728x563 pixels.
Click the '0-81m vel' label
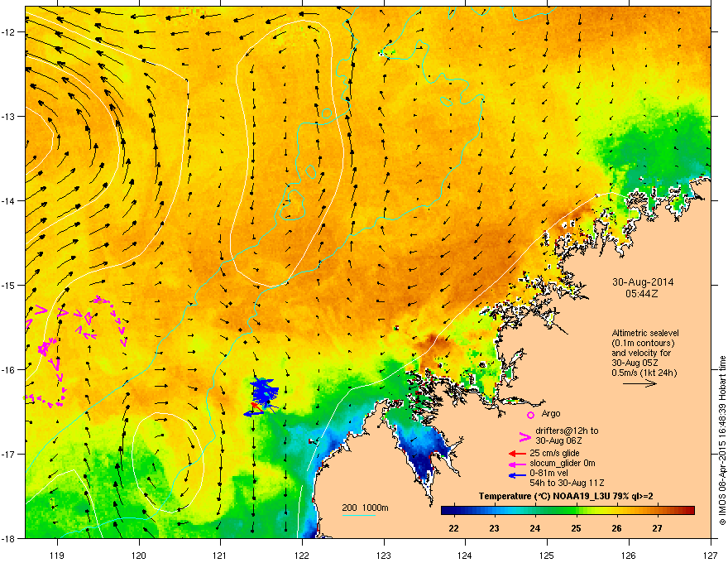click(548, 474)
